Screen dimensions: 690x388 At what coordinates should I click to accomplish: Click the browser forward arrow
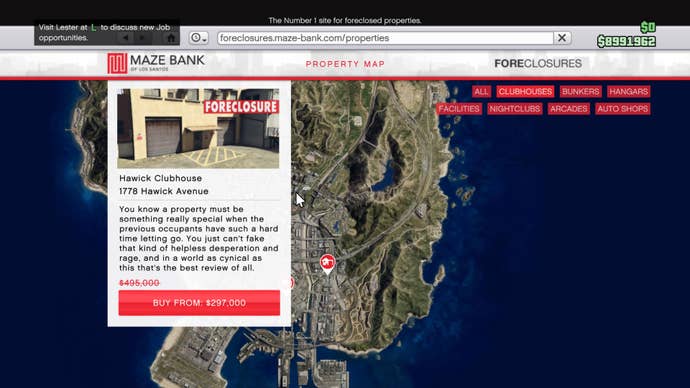coord(142,38)
